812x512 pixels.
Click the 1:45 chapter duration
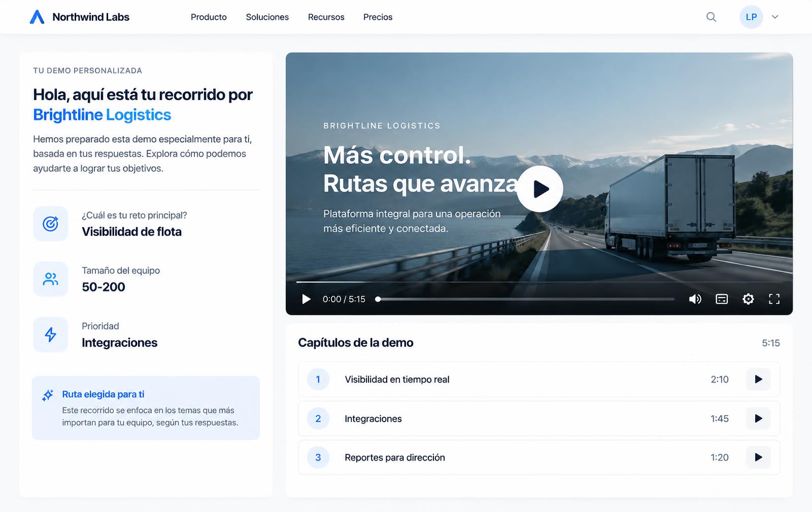pos(720,419)
